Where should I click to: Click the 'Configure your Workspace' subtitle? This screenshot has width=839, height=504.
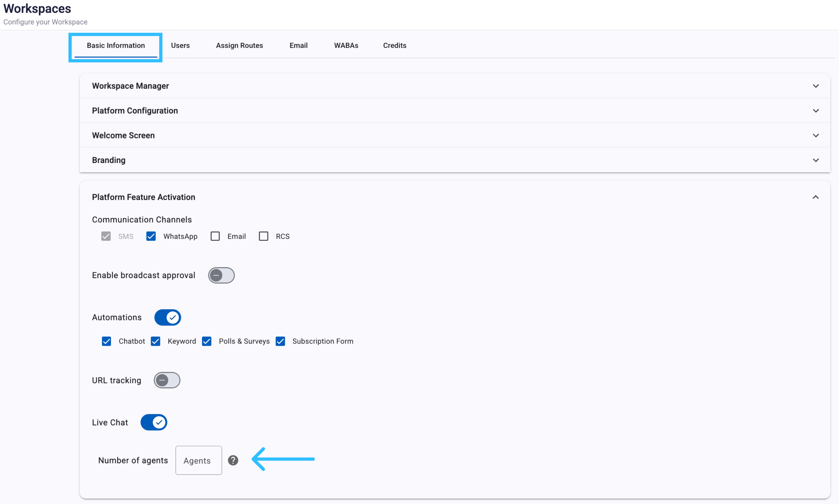pyautogui.click(x=46, y=22)
